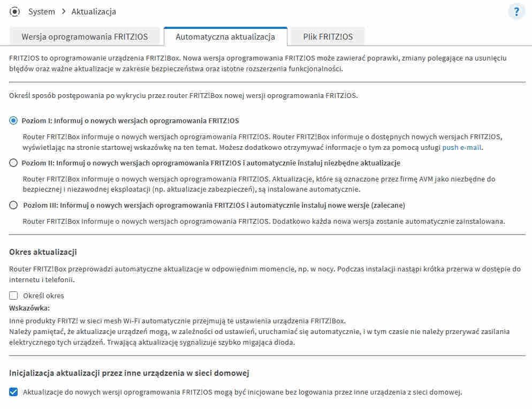Click the Okres aktualizacji section heading
The height and width of the screenshot is (409, 532).
[43, 252]
